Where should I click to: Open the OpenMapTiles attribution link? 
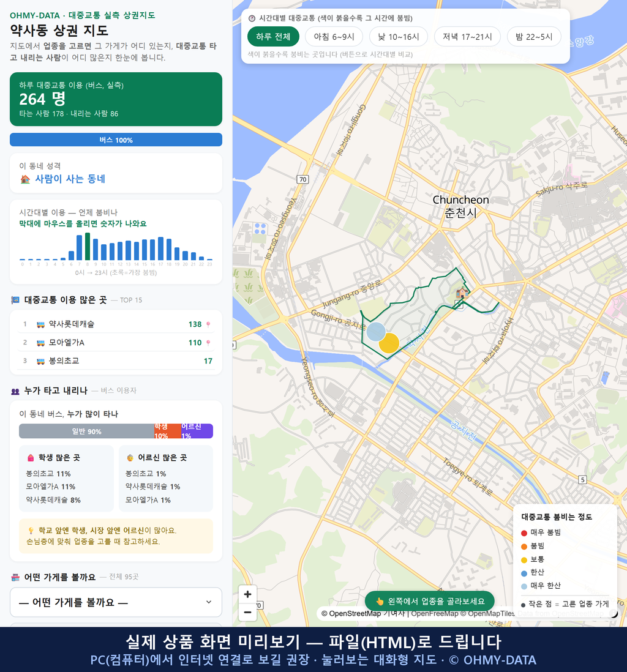(487, 614)
